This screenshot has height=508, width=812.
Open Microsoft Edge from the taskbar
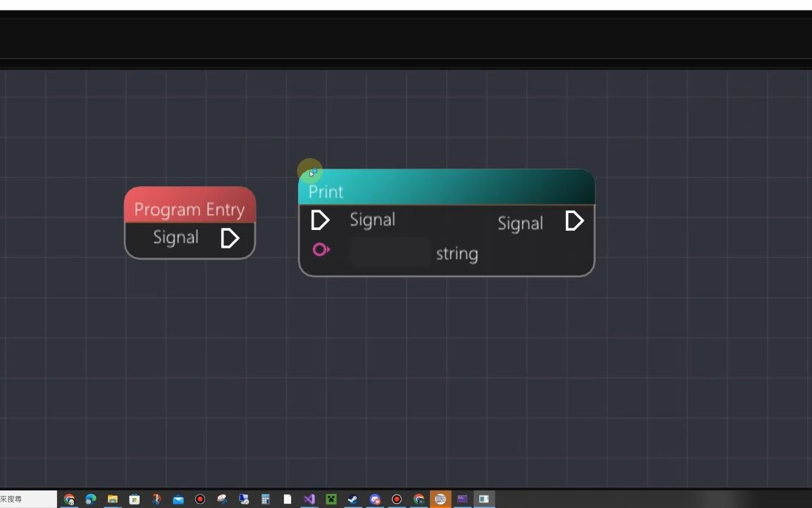91,500
